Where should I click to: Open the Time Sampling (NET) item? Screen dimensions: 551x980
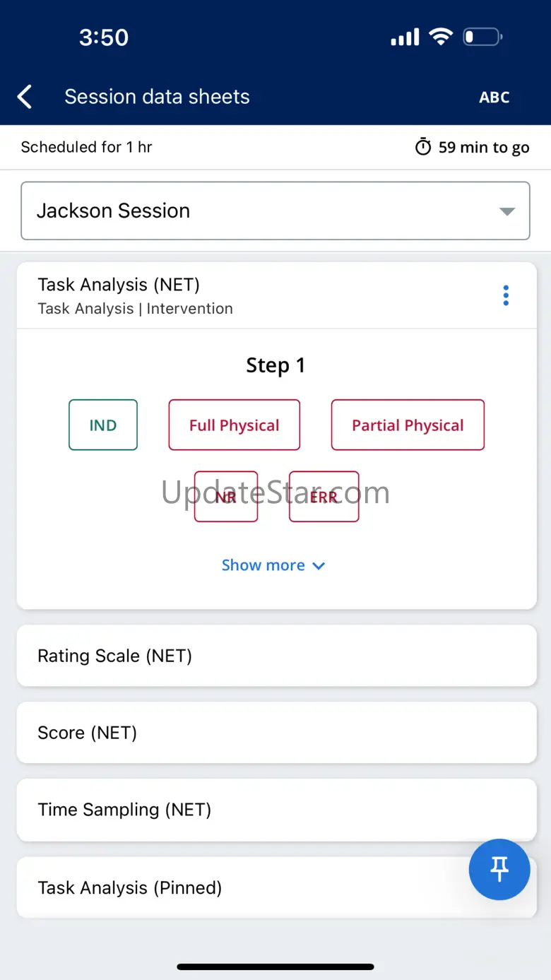click(275, 810)
